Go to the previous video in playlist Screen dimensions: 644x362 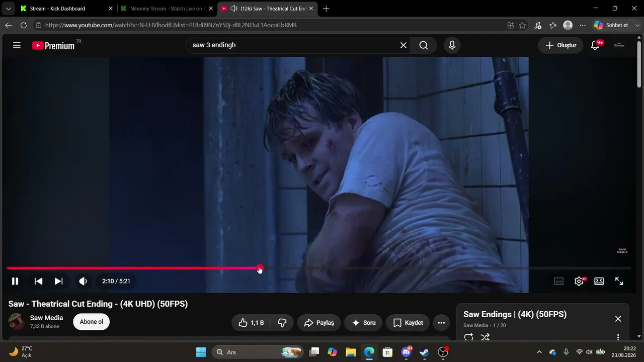tap(38, 281)
